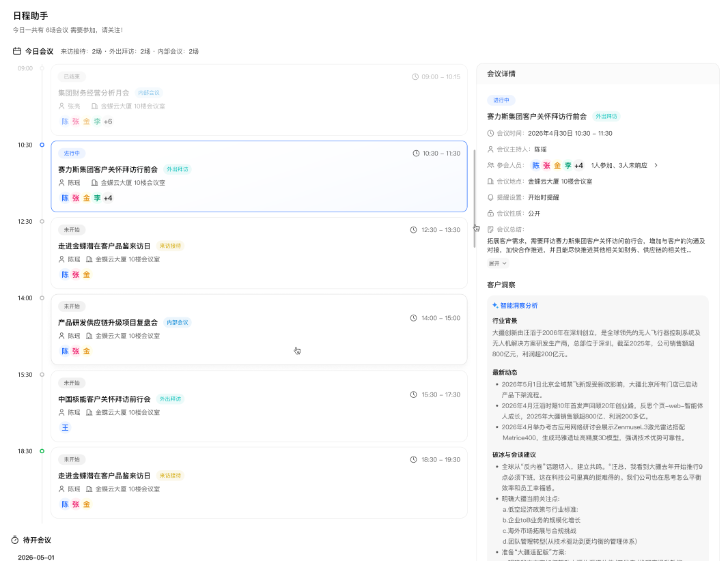The height and width of the screenshot is (561, 728).
Task: Click the 开始时提醒 reminder value
Action: 543,197
